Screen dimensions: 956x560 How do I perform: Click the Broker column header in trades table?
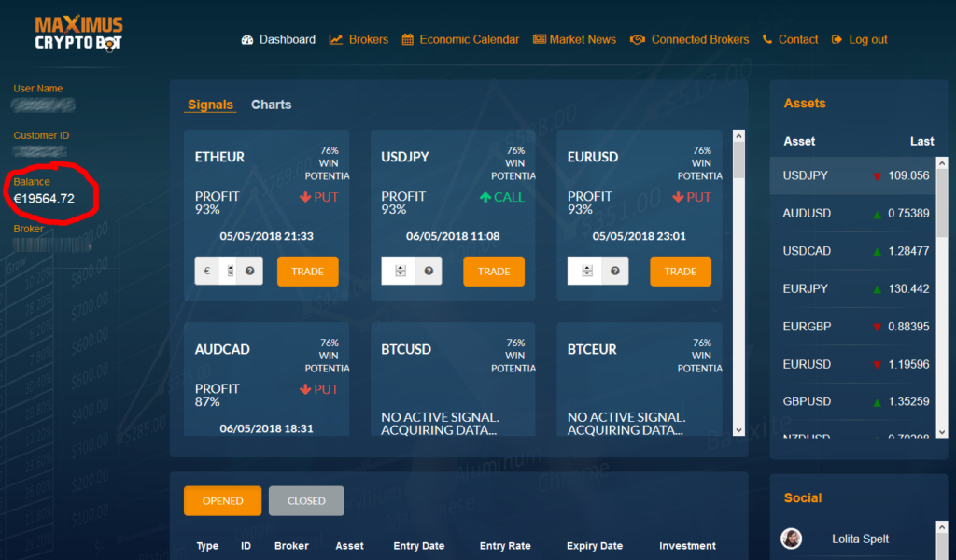291,546
